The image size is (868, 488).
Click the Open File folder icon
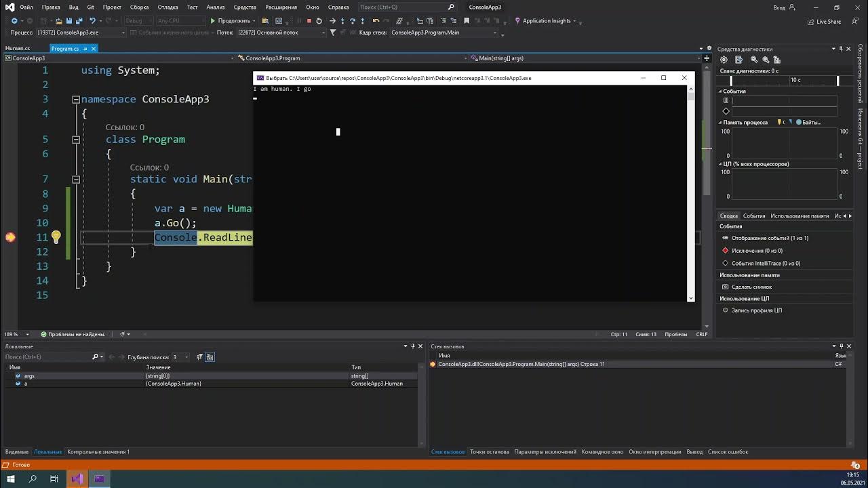tap(58, 20)
